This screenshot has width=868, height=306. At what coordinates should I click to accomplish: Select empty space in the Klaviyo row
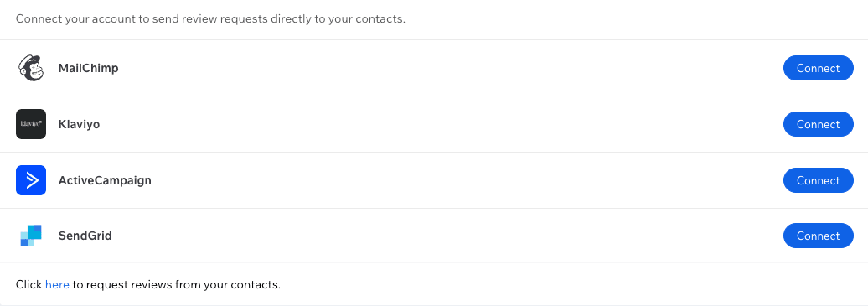(443, 124)
